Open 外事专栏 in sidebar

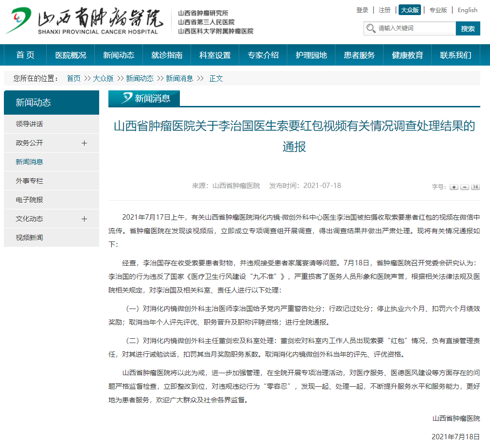click(52, 181)
